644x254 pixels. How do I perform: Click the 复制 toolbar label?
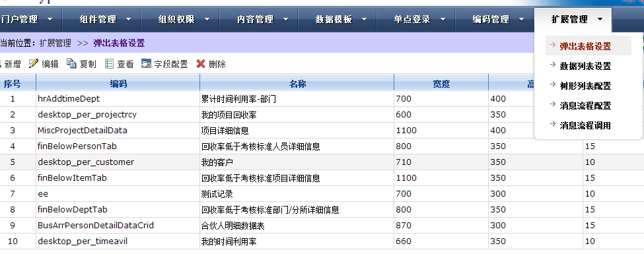tap(88, 64)
